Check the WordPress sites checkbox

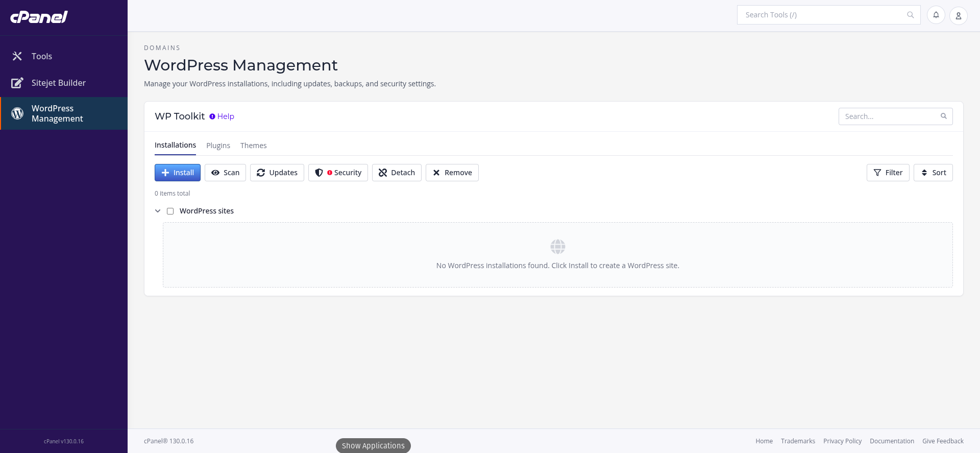[x=170, y=211]
